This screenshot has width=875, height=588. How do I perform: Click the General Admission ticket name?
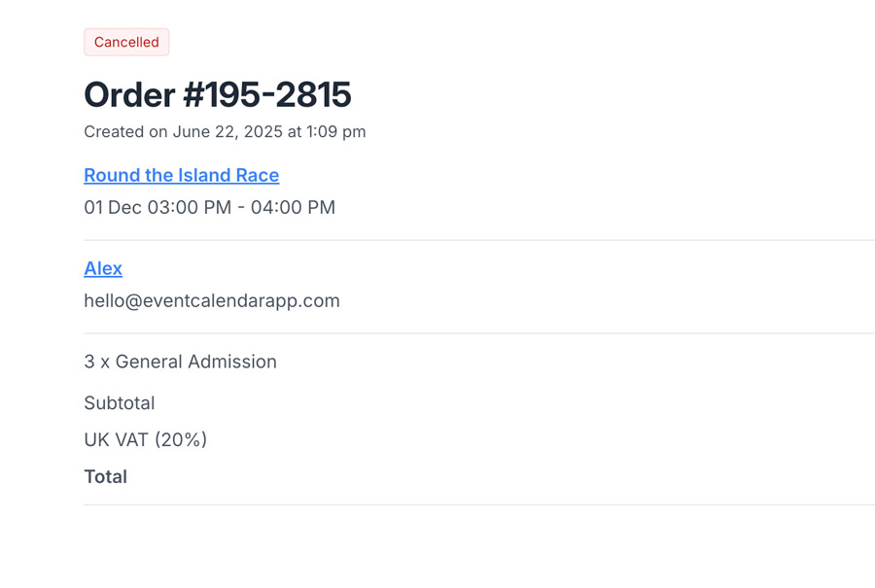click(196, 362)
